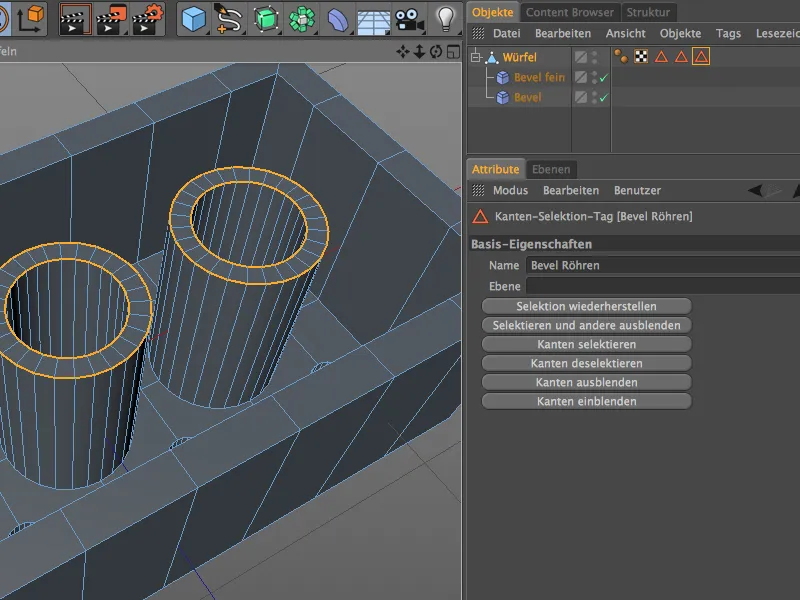
Task: Open Object Manager Bearbeiten menu
Action: tap(563, 34)
